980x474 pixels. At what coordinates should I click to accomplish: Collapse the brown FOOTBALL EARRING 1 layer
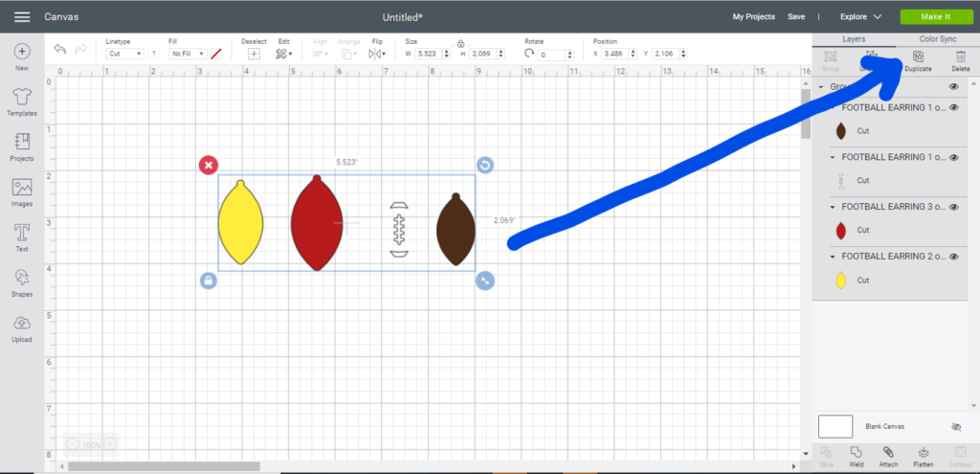coord(835,107)
